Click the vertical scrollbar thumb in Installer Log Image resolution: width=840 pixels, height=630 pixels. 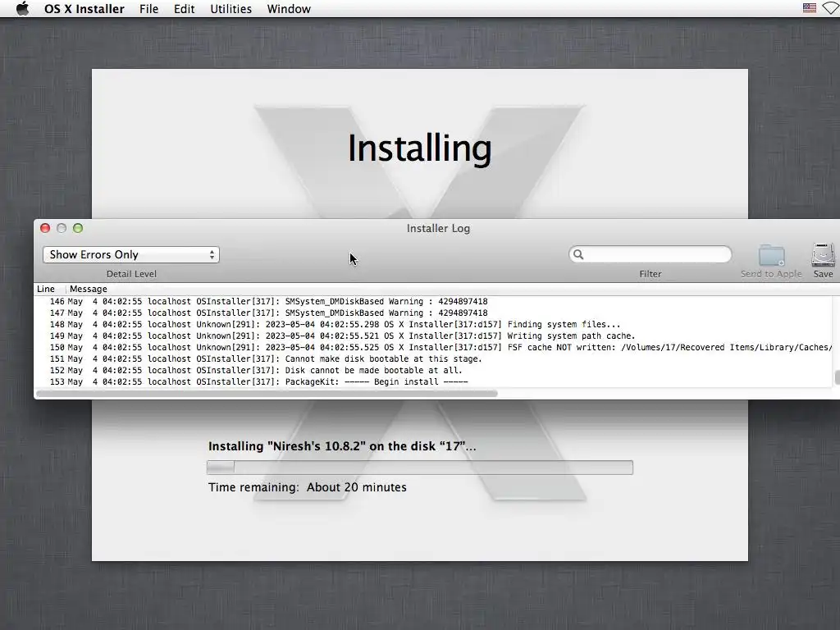point(837,377)
